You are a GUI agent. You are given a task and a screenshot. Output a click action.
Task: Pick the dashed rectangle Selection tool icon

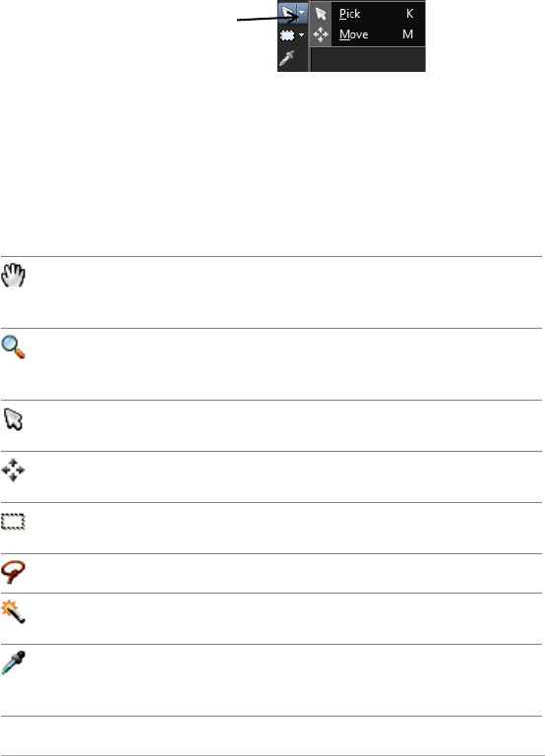13,522
